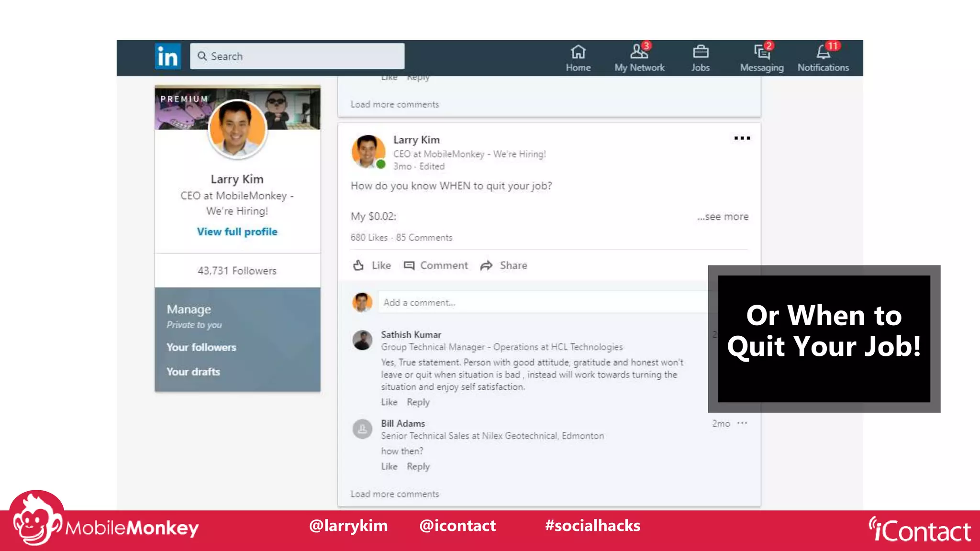Reply to Sathish Kumar's comment
This screenshot has height=551, width=980.
418,402
